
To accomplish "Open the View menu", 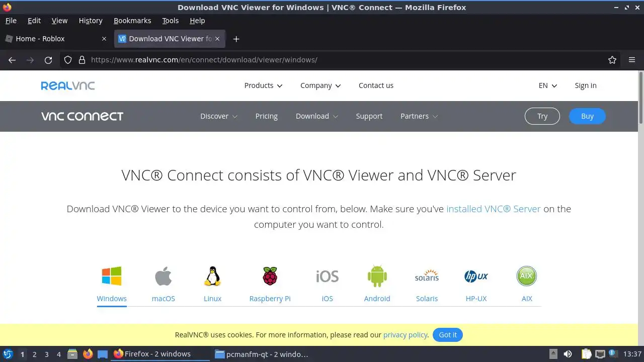I will point(59,21).
